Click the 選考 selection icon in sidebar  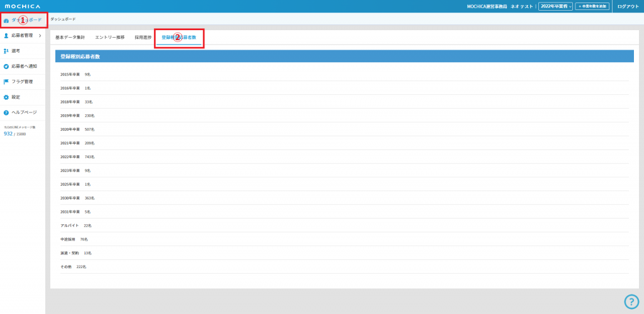coord(6,51)
